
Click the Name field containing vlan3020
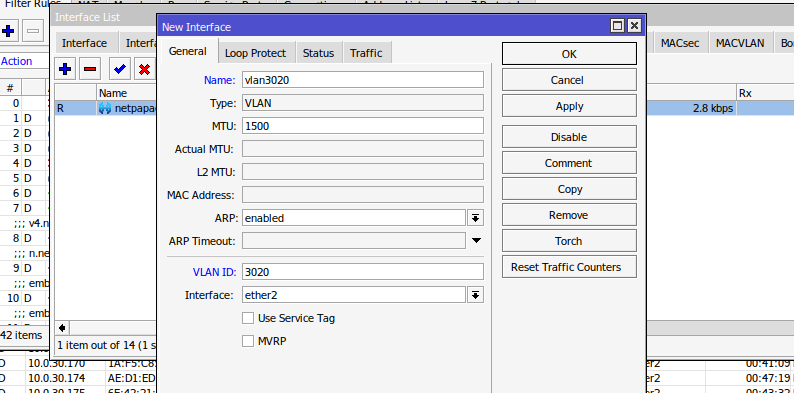coord(363,80)
